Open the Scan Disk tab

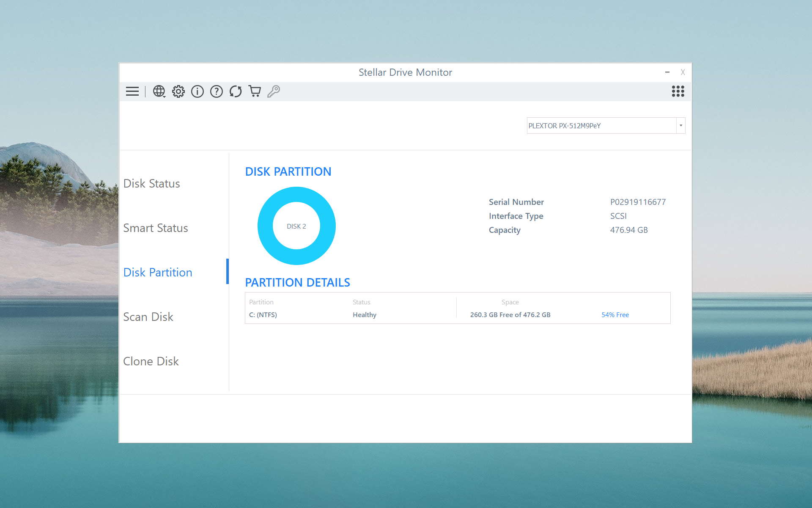click(x=148, y=317)
